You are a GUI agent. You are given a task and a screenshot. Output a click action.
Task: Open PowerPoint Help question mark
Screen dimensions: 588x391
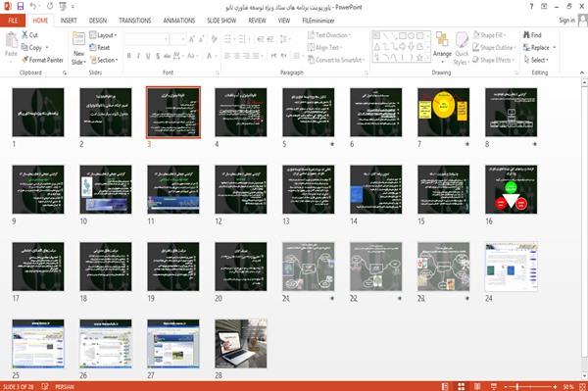(531, 7)
